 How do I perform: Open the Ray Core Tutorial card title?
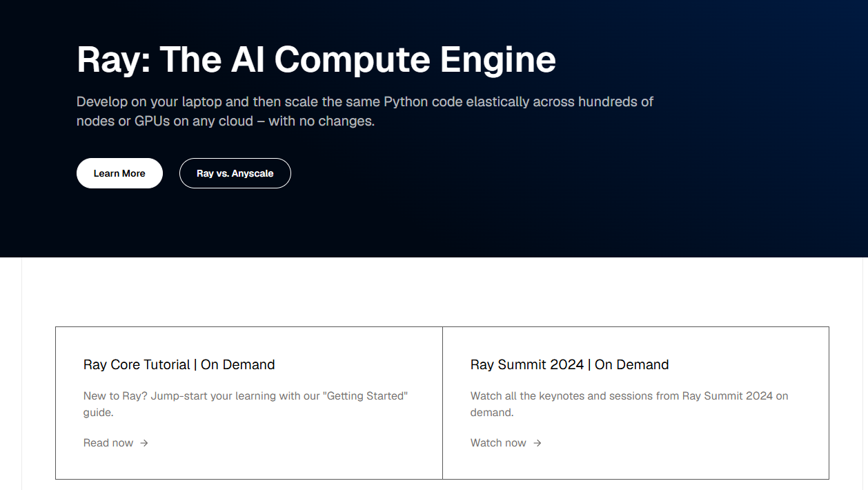click(179, 364)
